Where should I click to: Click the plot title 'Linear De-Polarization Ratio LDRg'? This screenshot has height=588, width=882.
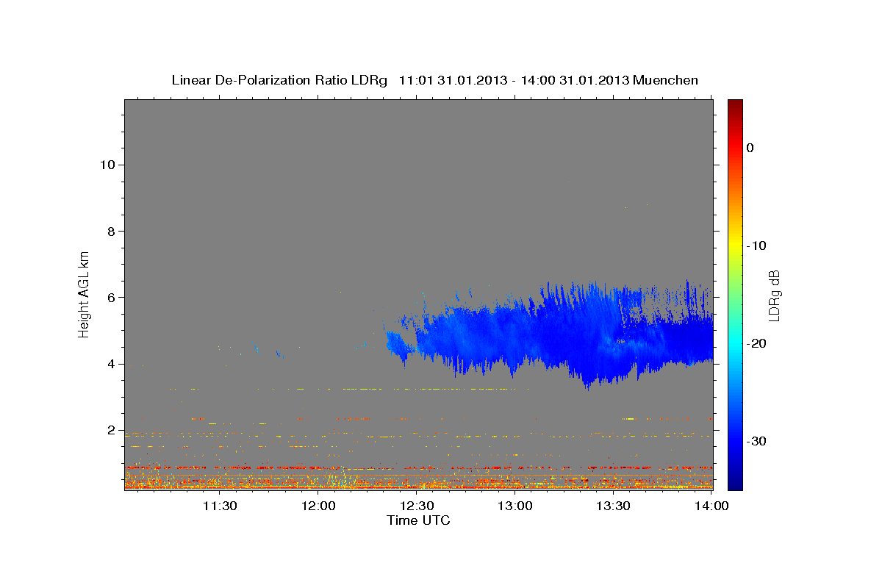(x=279, y=80)
